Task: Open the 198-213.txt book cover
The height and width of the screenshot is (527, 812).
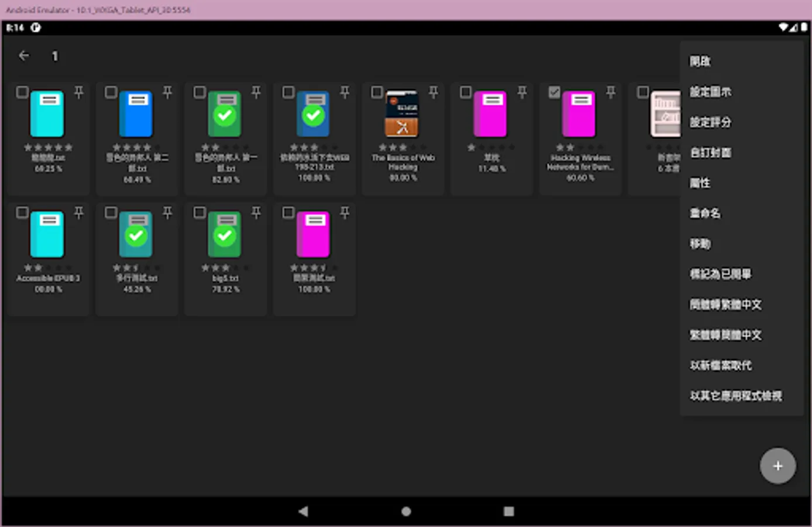Action: [313, 114]
